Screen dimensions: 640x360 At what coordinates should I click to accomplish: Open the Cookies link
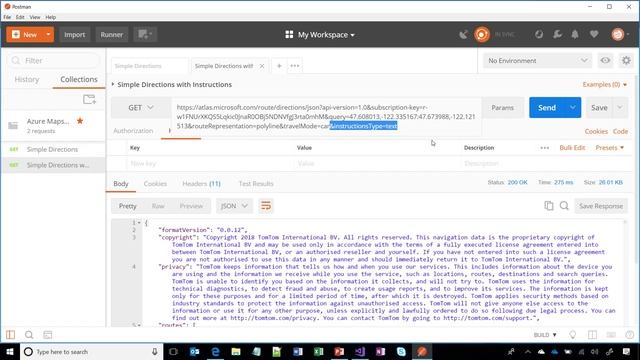point(596,131)
